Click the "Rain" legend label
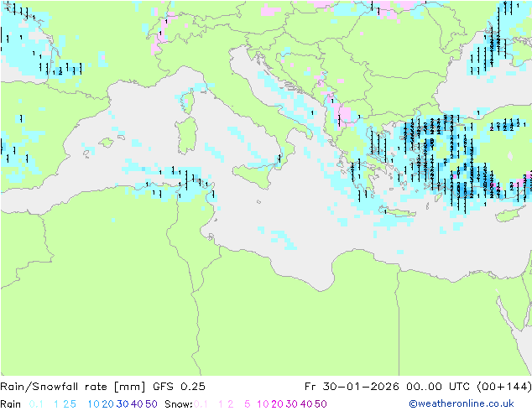The width and height of the screenshot is (532, 411). [x=11, y=404]
